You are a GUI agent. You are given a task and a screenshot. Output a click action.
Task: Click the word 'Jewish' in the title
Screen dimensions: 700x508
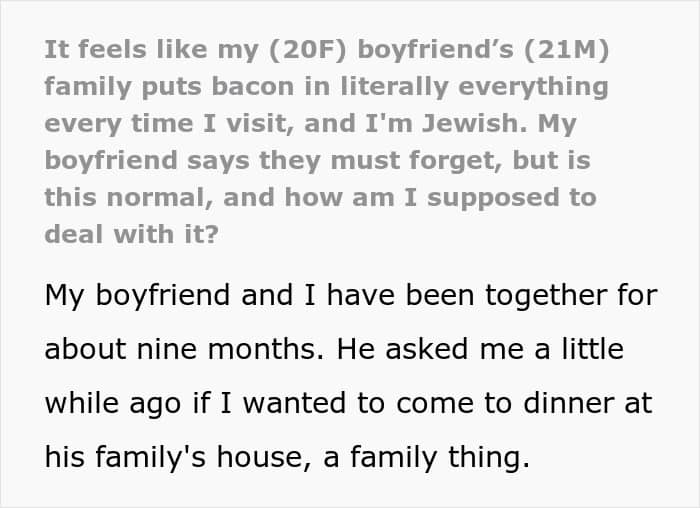(x=474, y=123)
